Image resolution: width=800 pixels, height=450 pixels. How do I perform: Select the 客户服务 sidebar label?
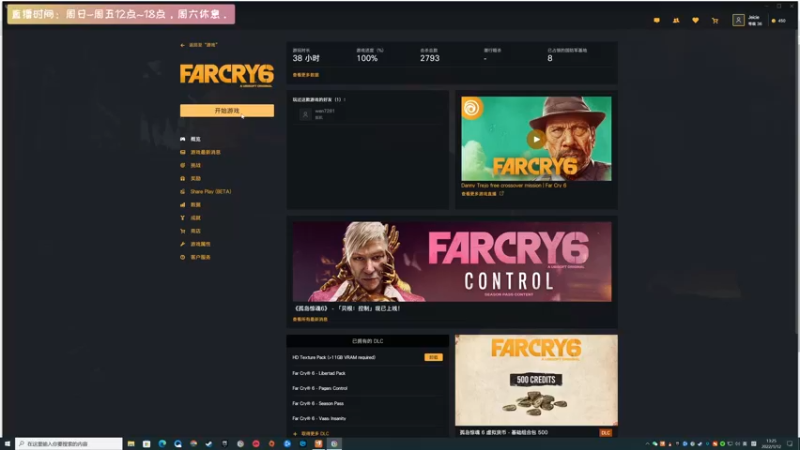(201, 257)
